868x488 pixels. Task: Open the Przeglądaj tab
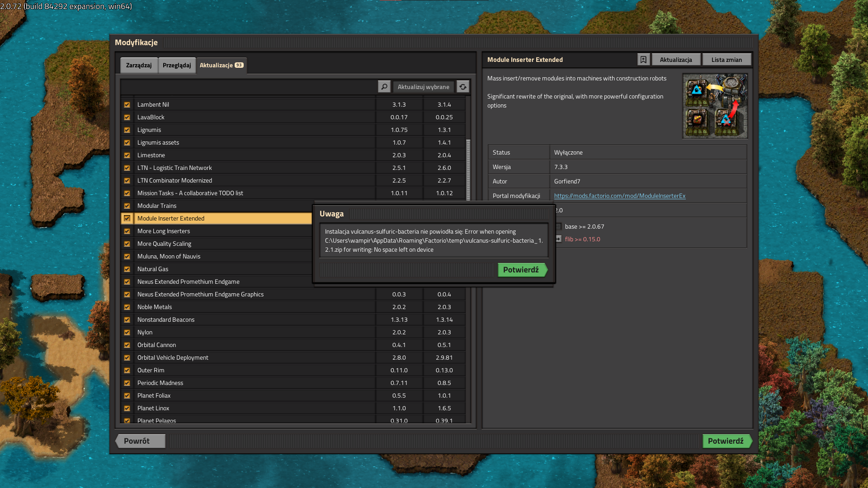click(x=177, y=65)
